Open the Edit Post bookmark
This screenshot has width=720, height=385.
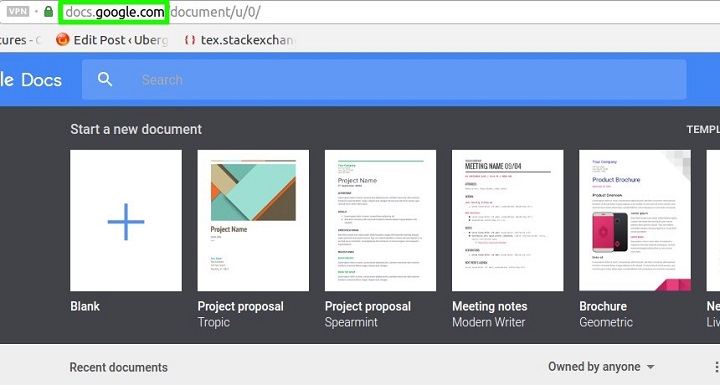(x=112, y=40)
